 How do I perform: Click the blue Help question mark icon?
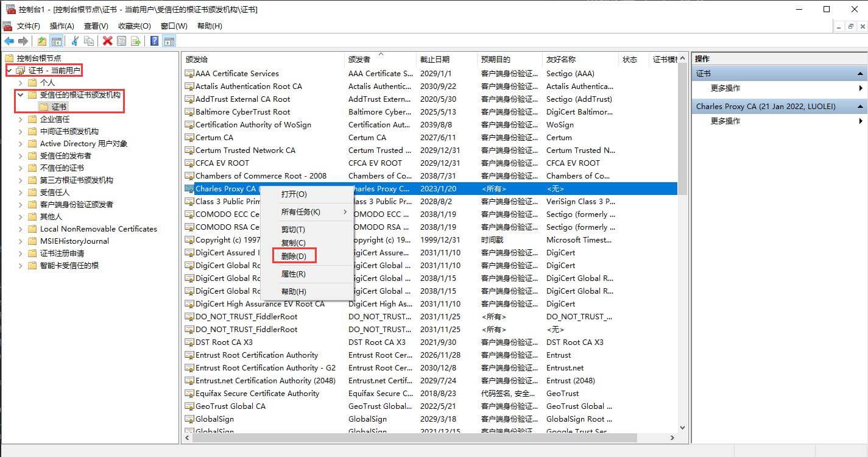[x=155, y=41]
